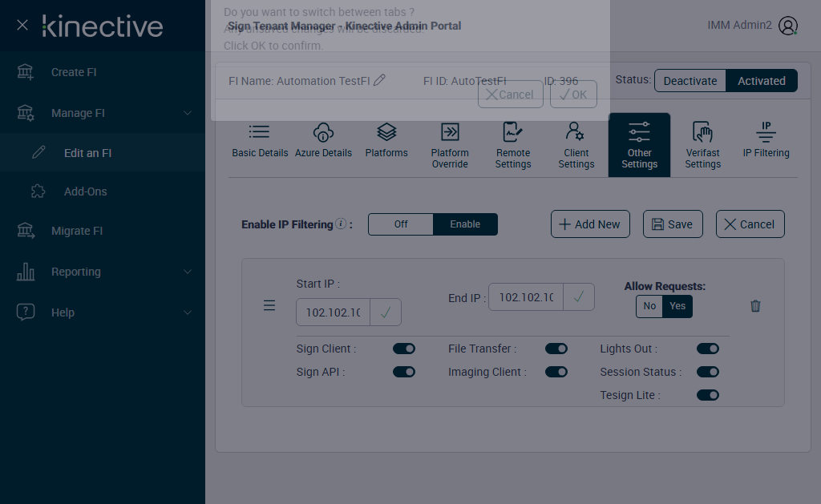Viewport: 821px width, 504px height.
Task: Click the Kinective logo
Action: [103, 26]
